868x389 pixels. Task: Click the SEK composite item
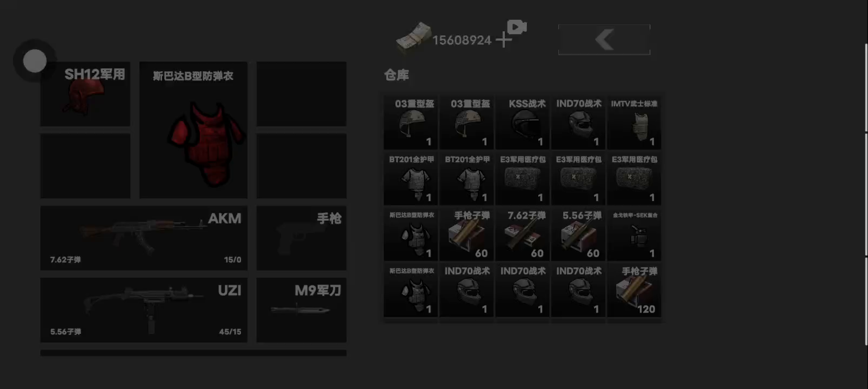635,234
